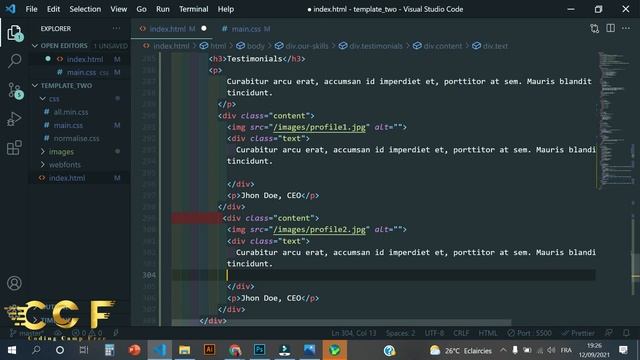Screen dimensions: 640x360
Task: Open the Search view in activity bar
Action: tap(15, 61)
